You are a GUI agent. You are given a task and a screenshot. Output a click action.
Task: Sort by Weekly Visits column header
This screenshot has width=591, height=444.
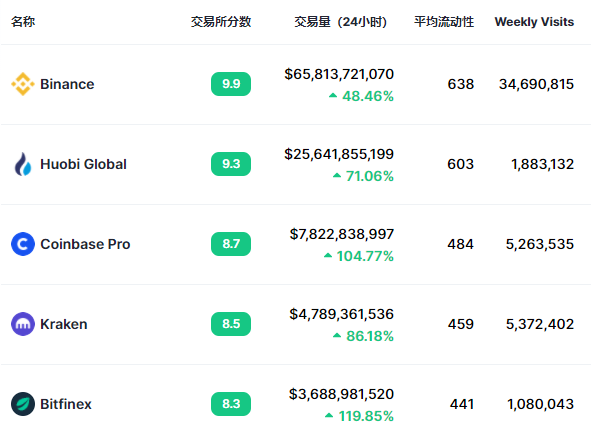[534, 22]
